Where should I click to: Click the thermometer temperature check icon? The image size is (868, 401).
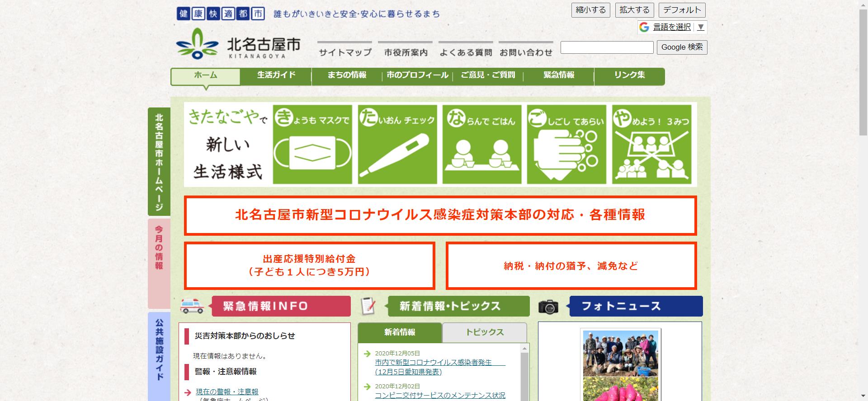(397, 145)
